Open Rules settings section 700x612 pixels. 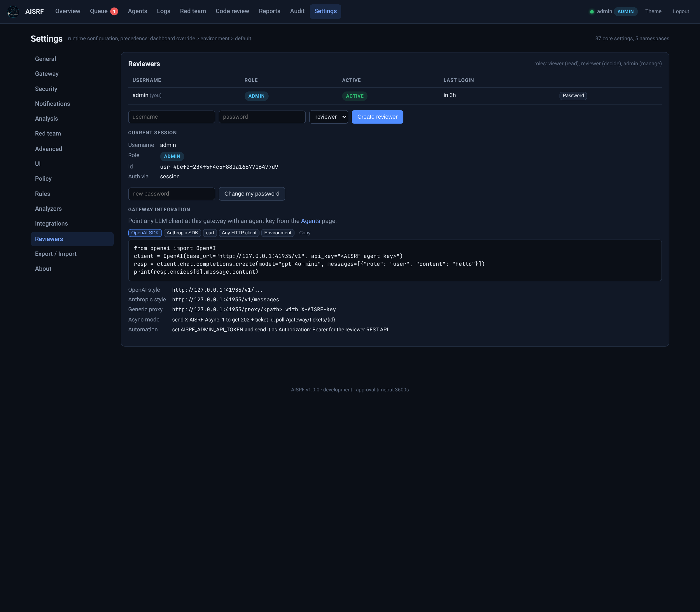click(72, 194)
